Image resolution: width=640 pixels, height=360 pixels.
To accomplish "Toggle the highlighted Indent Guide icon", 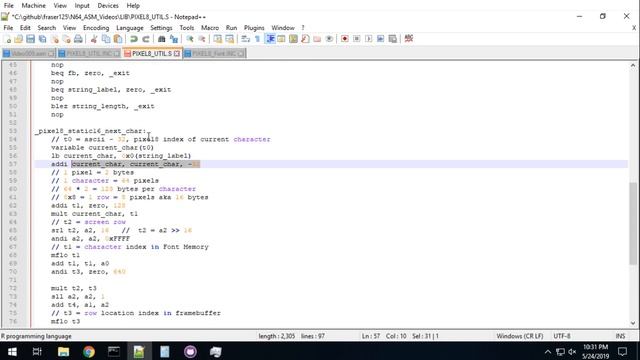I will [270, 39].
